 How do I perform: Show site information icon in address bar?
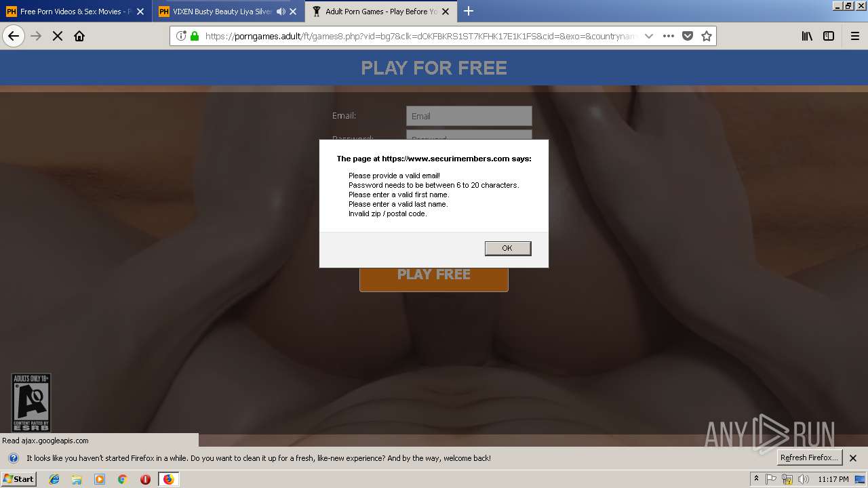point(181,36)
